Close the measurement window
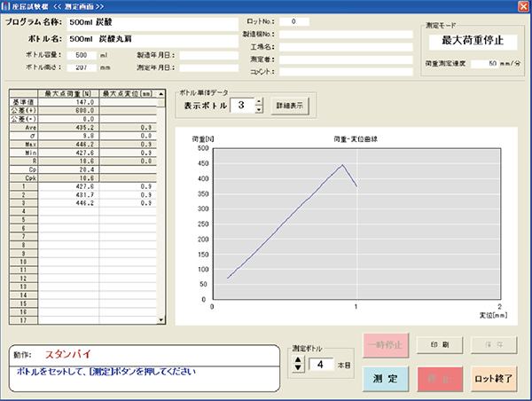 tap(523, 6)
